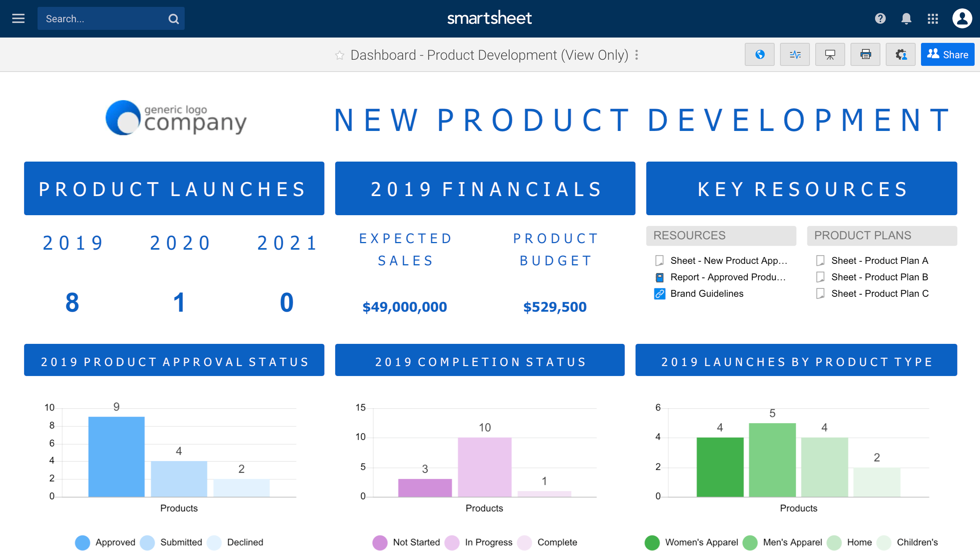Open the Brand Guidelines link
This screenshot has height=551, width=980.
[x=706, y=293]
